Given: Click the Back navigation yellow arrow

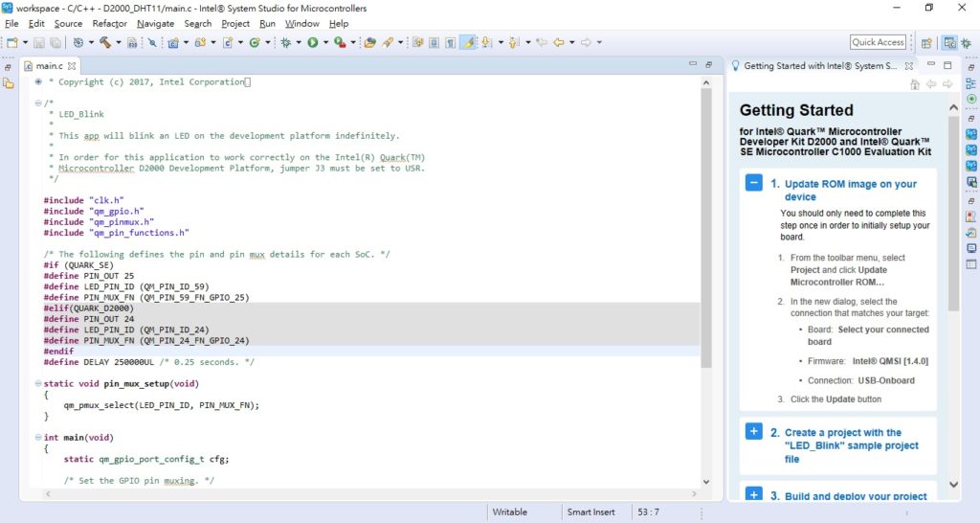Looking at the screenshot, I should click(558, 42).
